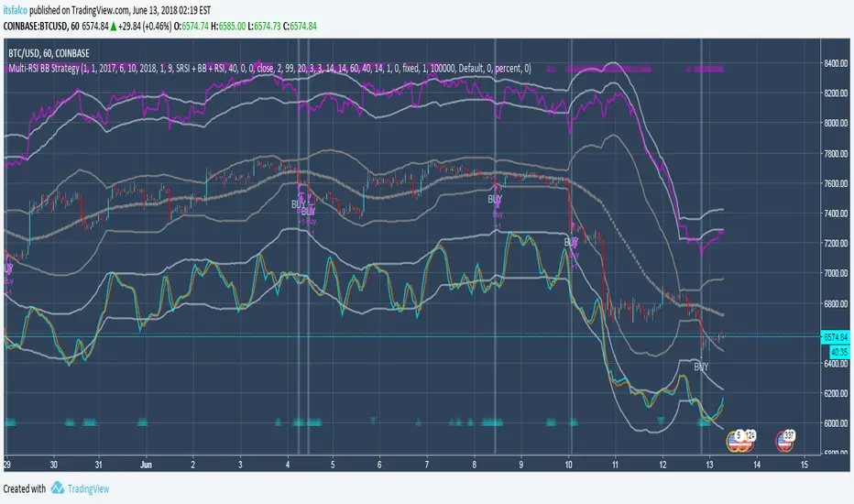Click the +29.84 (+0.46%) change value
This screenshot has width=854, height=504.
click(145, 27)
